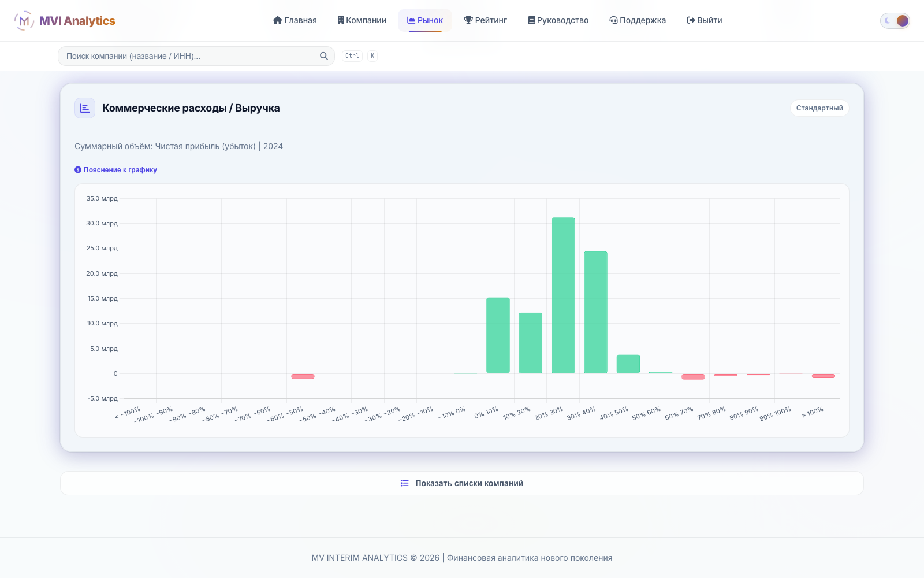924x578 pixels.
Task: Click the info icon near Пояснение к графику
Action: 78,170
